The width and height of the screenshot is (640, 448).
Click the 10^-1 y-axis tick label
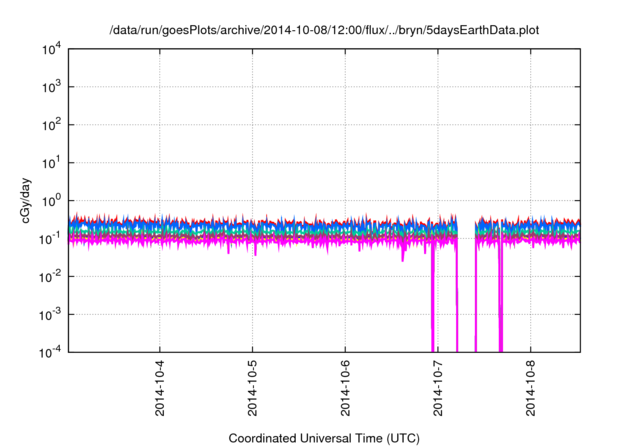(x=50, y=238)
